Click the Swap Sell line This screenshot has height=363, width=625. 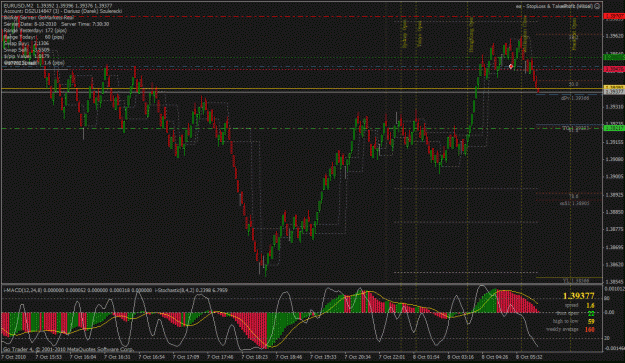(27, 50)
